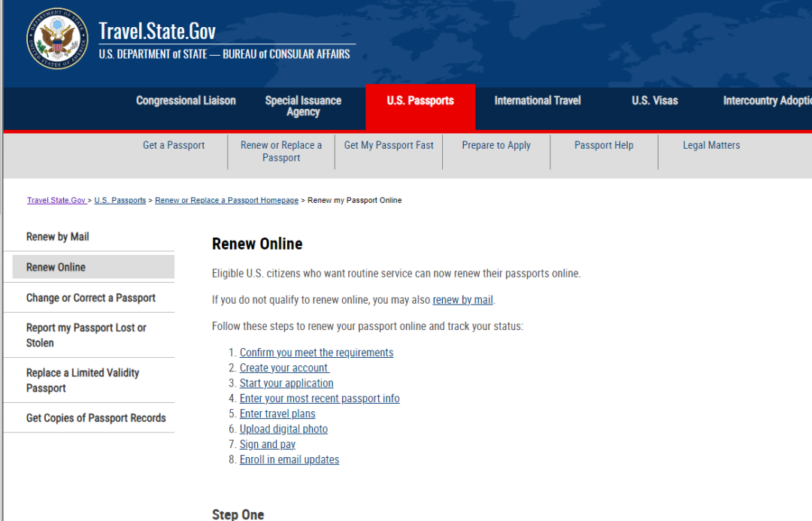Jump to Create your account step
This screenshot has height=521, width=812.
(x=284, y=368)
